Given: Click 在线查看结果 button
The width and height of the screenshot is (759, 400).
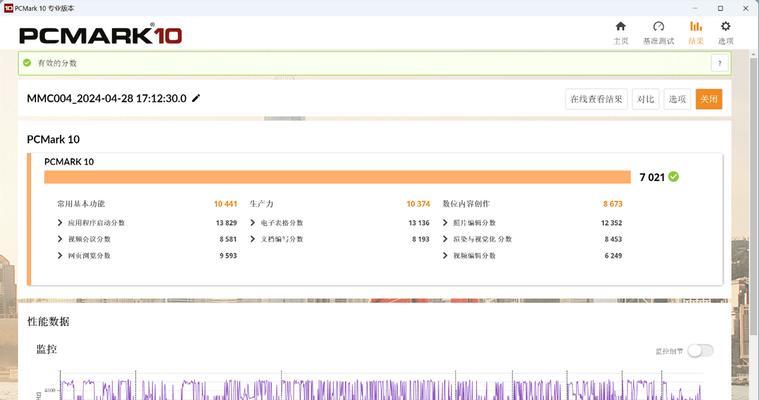Looking at the screenshot, I should [x=596, y=99].
